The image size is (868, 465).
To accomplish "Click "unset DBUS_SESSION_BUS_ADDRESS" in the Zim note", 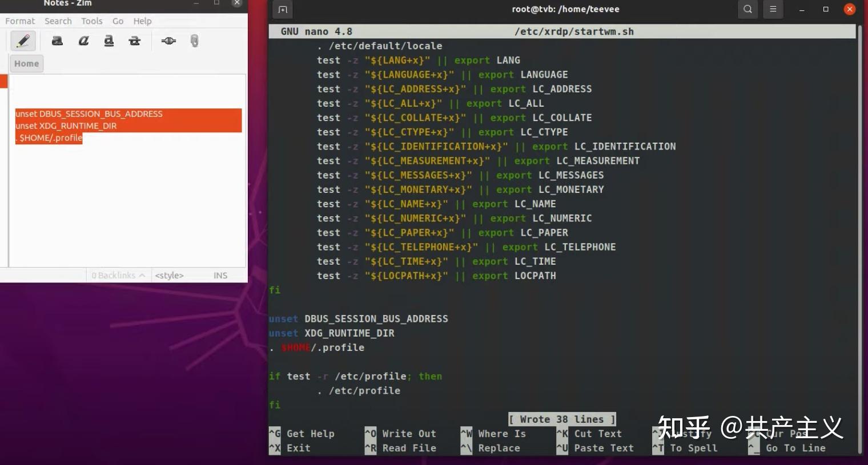I will click(x=89, y=114).
